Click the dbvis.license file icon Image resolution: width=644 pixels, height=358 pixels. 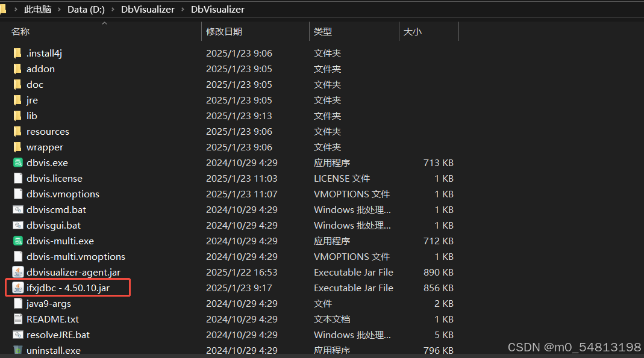pyautogui.click(x=17, y=178)
